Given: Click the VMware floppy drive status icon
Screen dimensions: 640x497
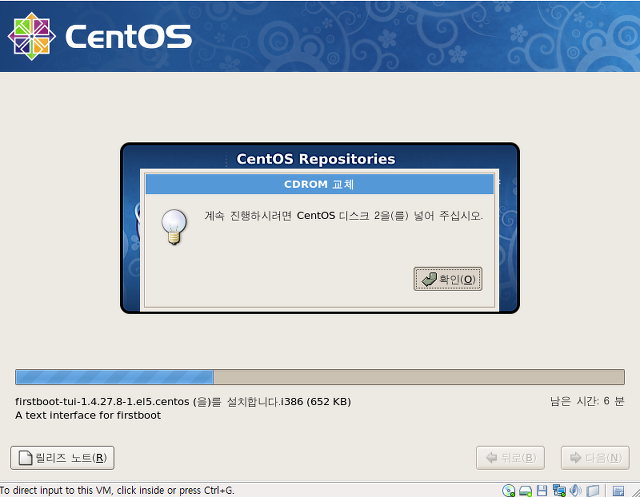Looking at the screenshot, I should tap(542, 490).
